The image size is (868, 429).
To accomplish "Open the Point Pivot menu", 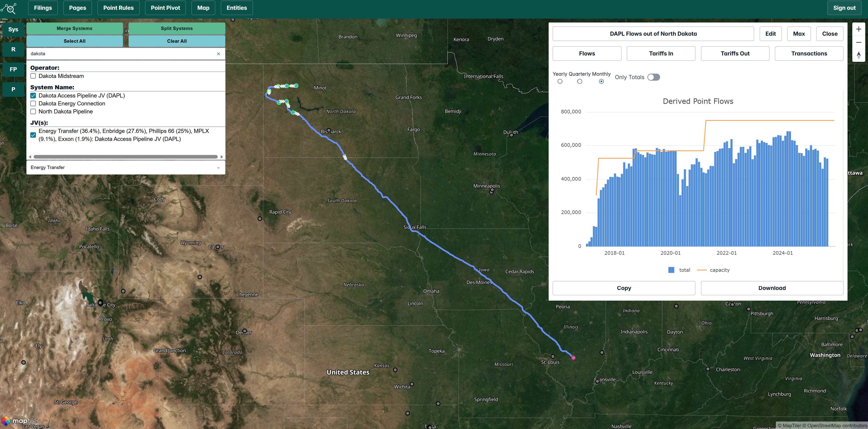I will coord(165,8).
